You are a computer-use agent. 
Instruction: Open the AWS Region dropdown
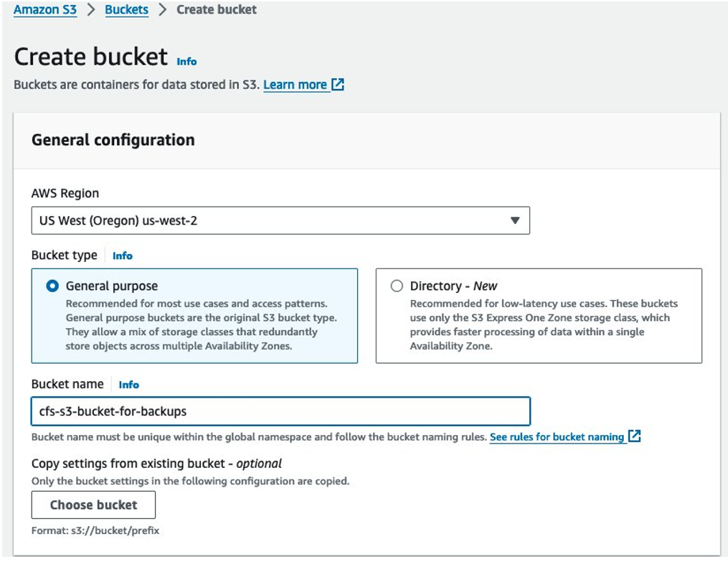click(280, 221)
